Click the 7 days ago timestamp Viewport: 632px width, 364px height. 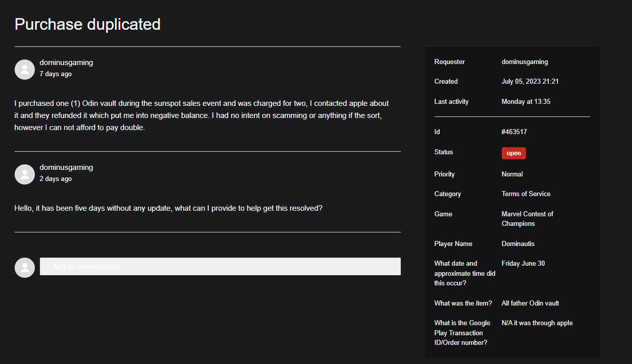(56, 74)
